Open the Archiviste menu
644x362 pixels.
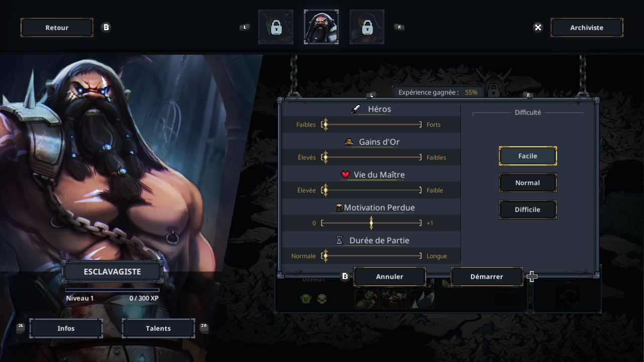click(x=587, y=28)
